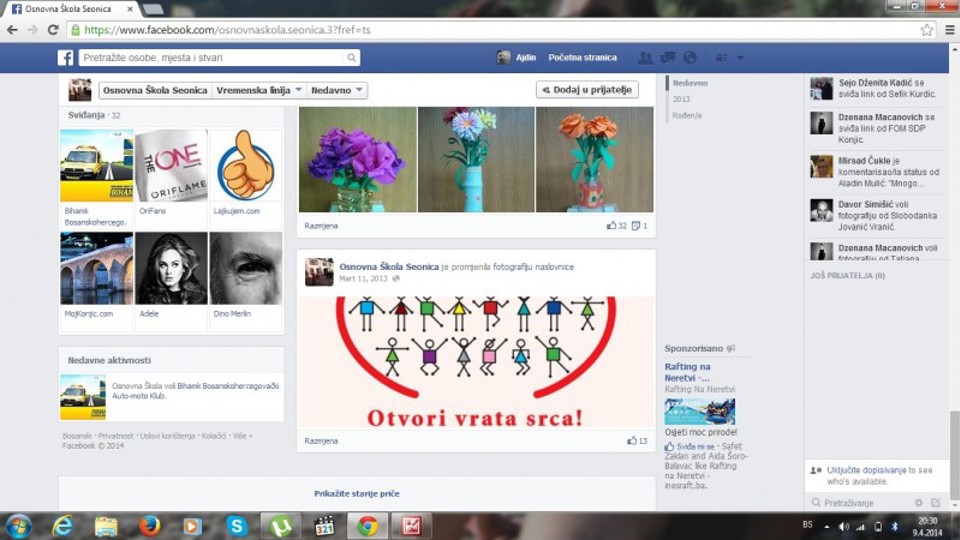This screenshot has height=540, width=960.
Task: Go forward with browser forward arrow
Action: (32, 30)
